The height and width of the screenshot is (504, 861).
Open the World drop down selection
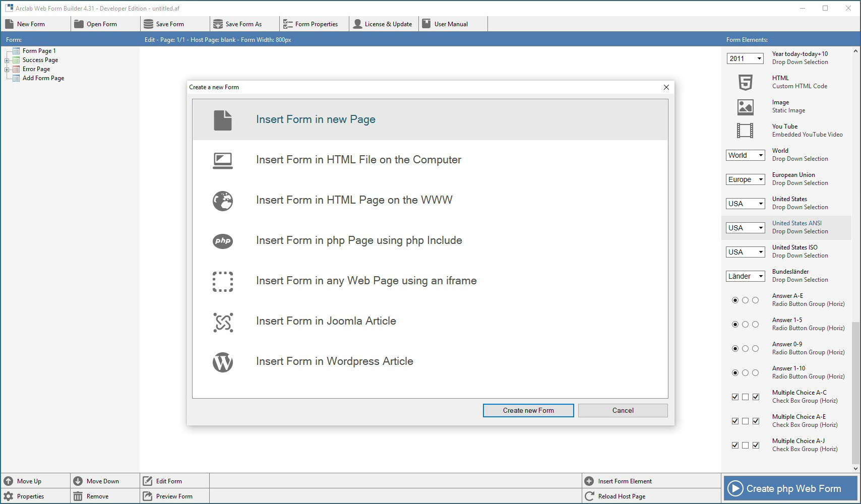pyautogui.click(x=746, y=155)
